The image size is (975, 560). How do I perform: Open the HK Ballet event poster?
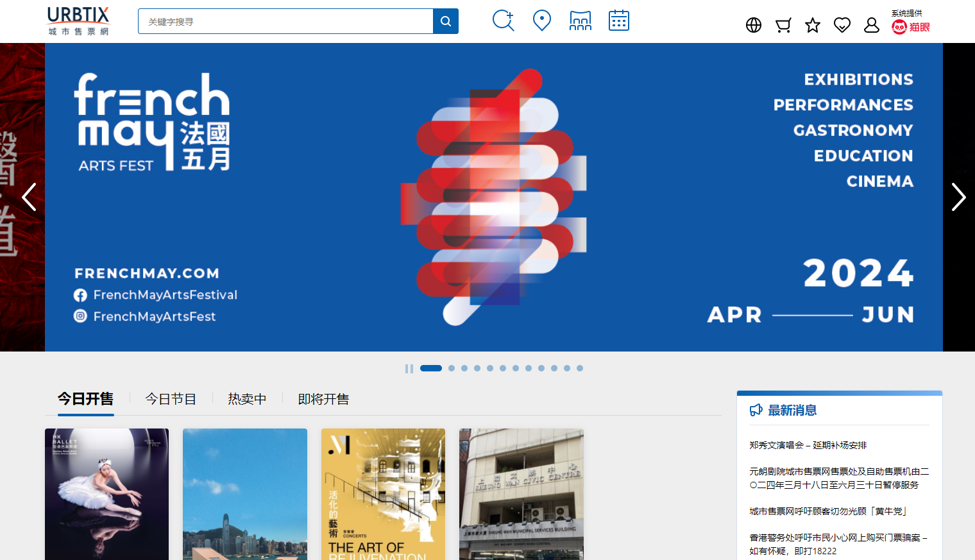(x=107, y=494)
